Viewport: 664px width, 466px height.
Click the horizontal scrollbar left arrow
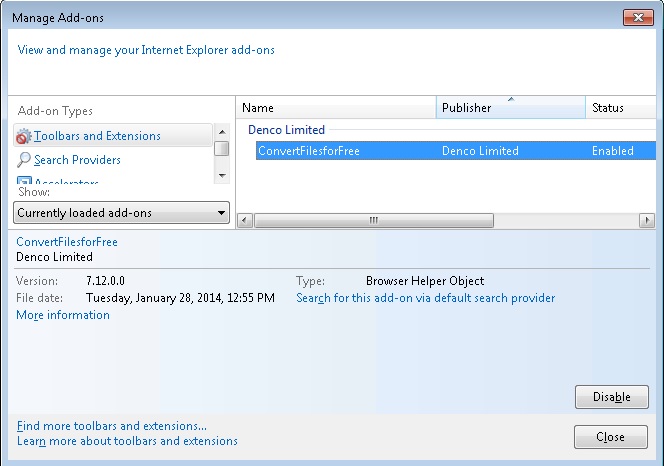tap(245, 220)
